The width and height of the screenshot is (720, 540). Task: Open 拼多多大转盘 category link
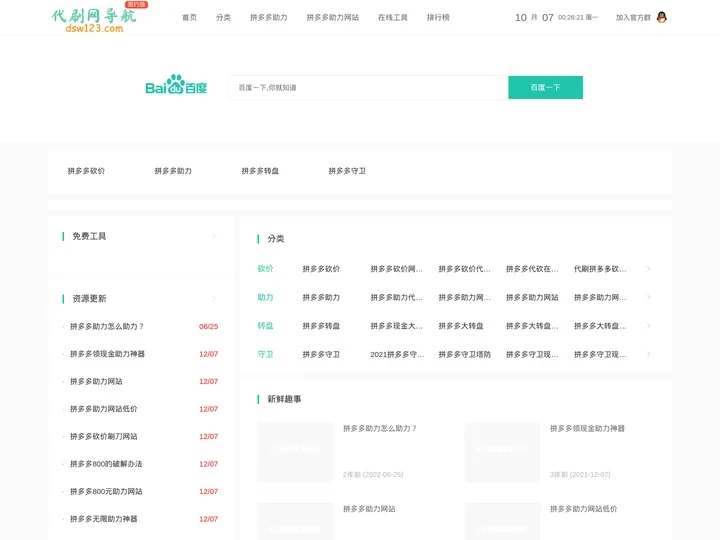[461, 326]
